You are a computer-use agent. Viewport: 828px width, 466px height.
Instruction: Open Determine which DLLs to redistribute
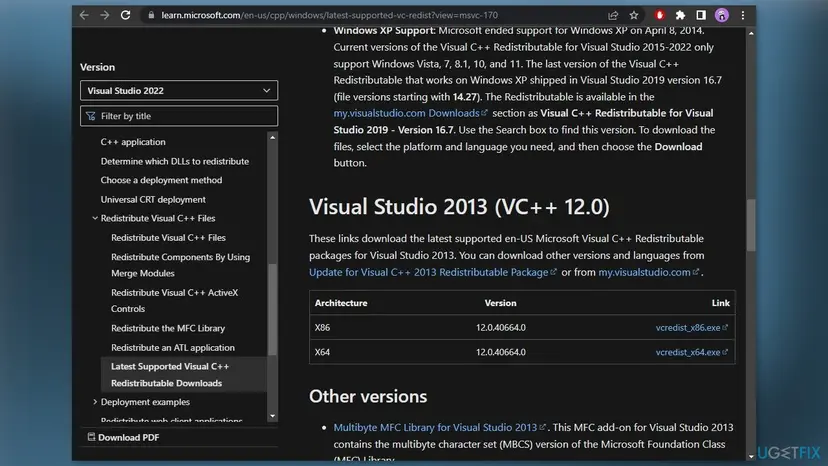click(x=175, y=161)
